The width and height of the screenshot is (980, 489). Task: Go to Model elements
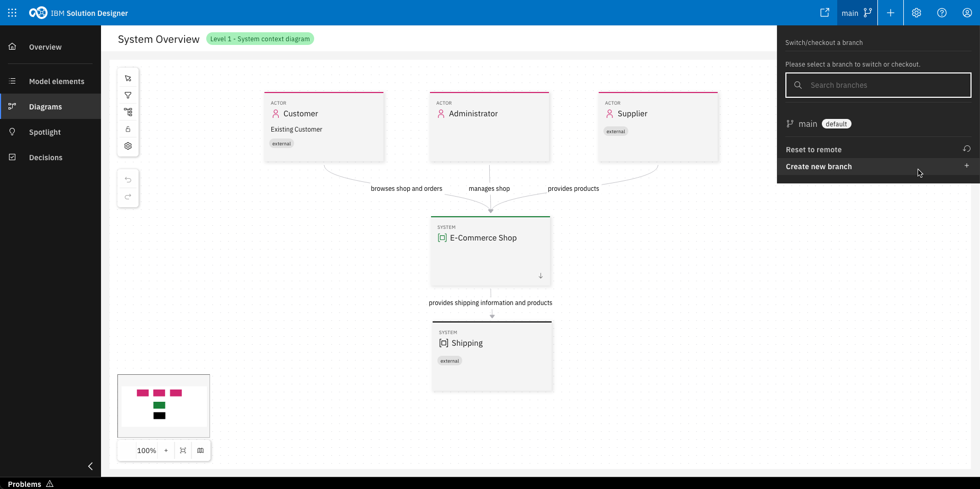57,81
